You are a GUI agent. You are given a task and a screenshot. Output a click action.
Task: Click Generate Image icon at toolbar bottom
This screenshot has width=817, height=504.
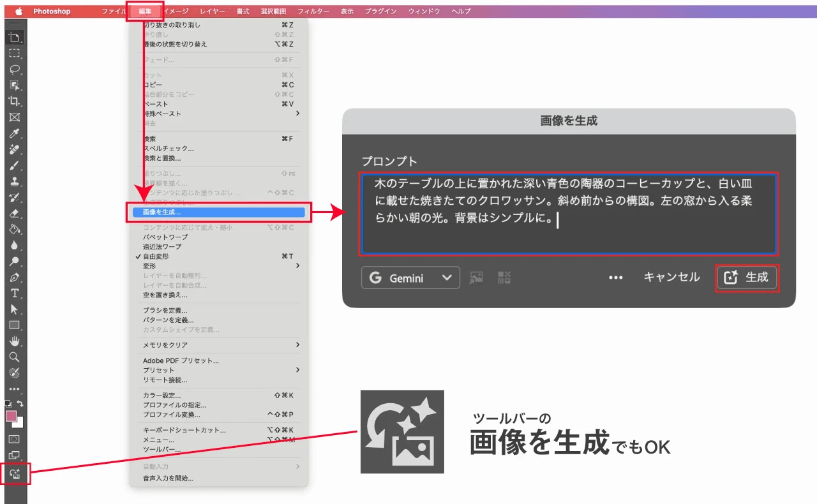[15, 474]
